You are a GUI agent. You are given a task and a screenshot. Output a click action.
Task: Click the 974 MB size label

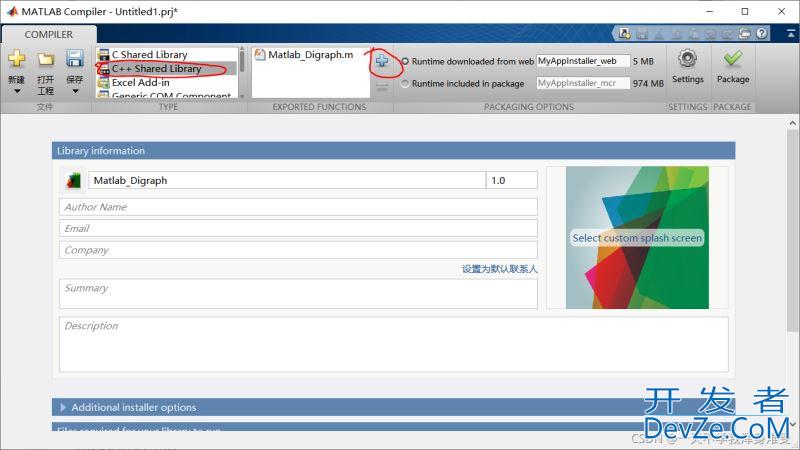648,83
